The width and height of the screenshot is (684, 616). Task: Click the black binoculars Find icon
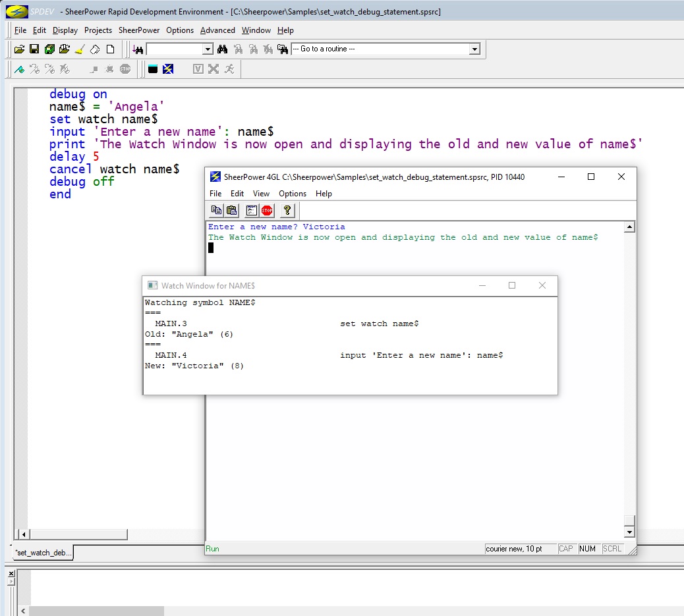(x=223, y=49)
